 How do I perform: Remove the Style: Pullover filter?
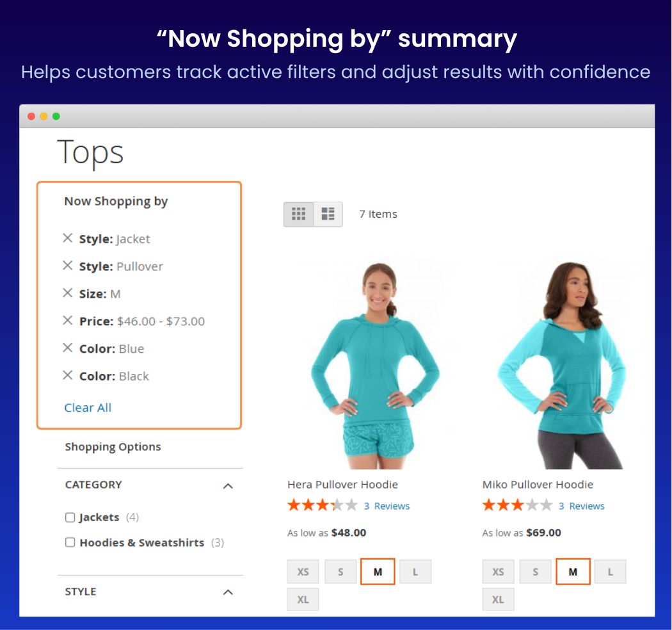click(67, 266)
